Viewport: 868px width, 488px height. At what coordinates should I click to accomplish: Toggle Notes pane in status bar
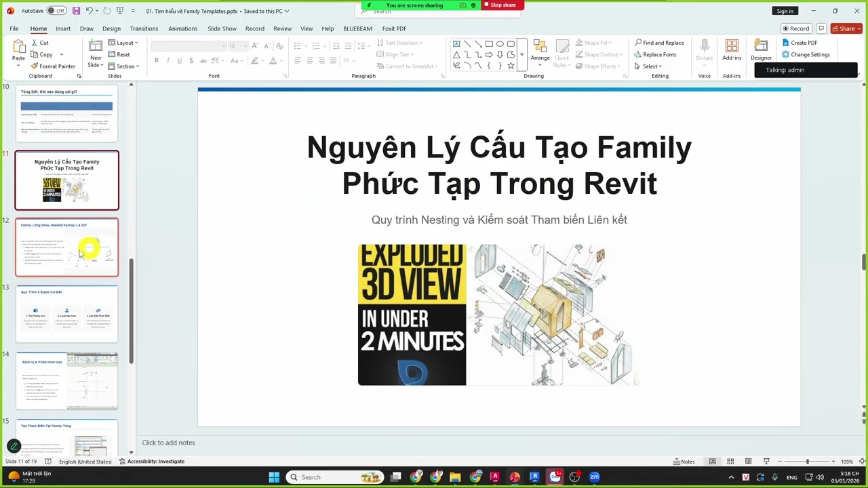pyautogui.click(x=684, y=462)
